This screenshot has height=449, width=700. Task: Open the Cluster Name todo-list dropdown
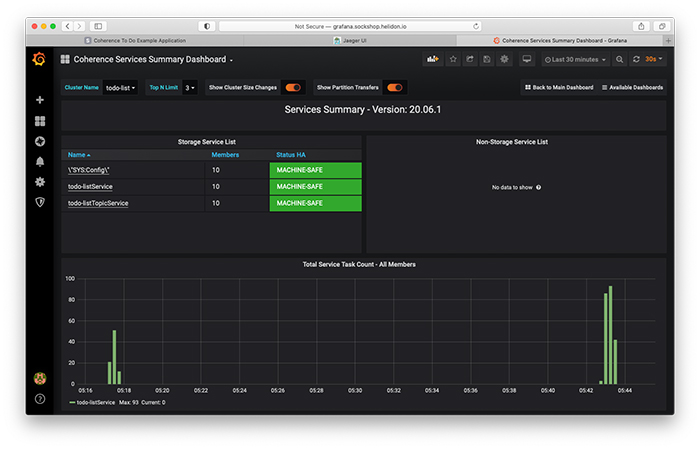120,87
